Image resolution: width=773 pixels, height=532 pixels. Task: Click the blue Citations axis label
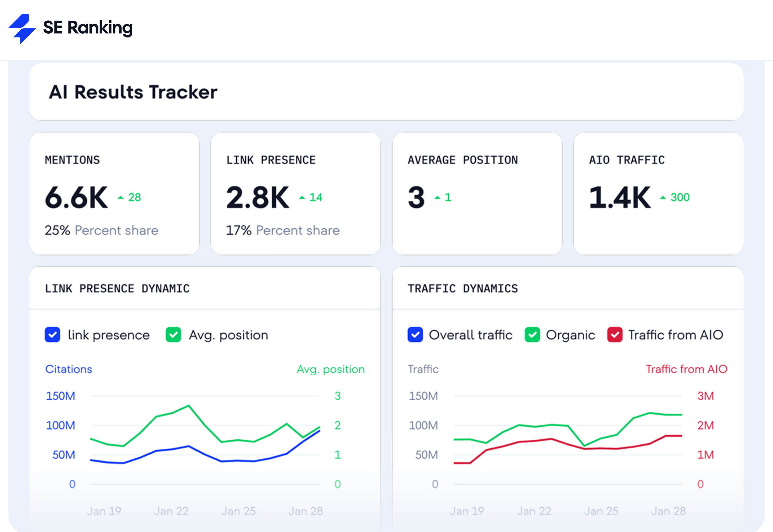click(69, 369)
